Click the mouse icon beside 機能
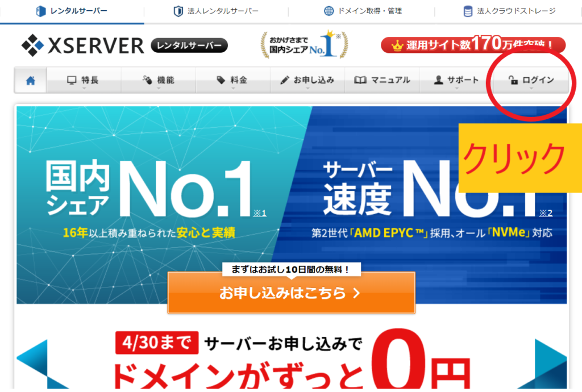 [x=147, y=80]
